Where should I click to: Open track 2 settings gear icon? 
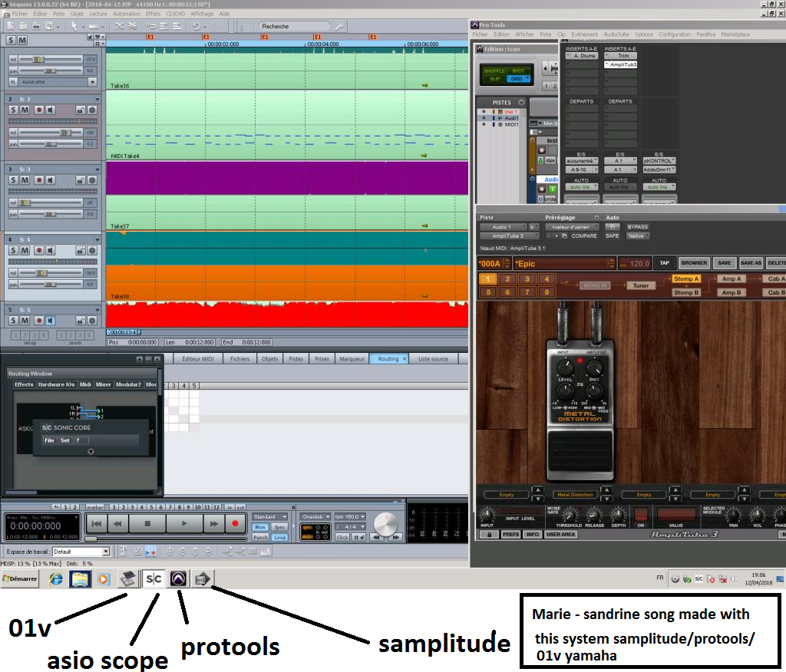click(93, 110)
